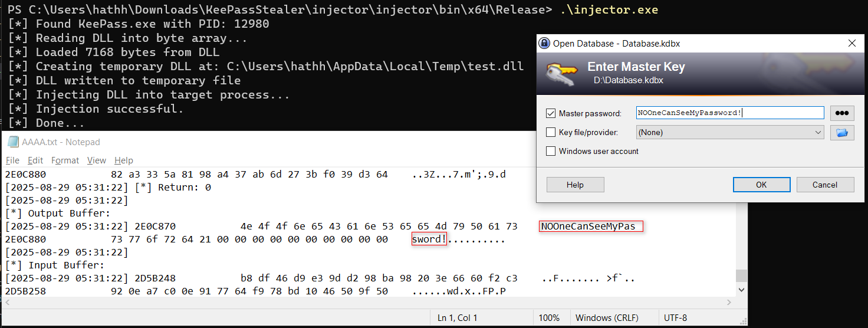Image resolution: width=868 pixels, height=328 pixels.
Task: Click the 'Loaded 7168 bytes from DLL' line
Action: [127, 53]
